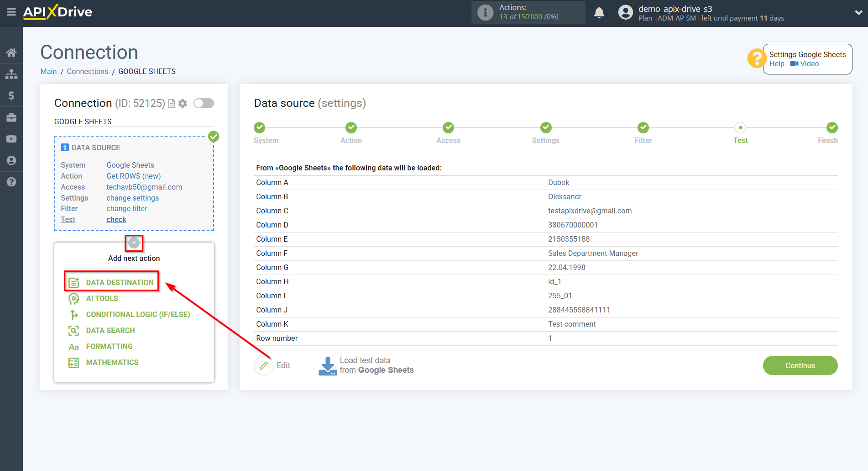This screenshot has width=868, height=471.
Task: Toggle the connection enable switch
Action: tap(204, 103)
